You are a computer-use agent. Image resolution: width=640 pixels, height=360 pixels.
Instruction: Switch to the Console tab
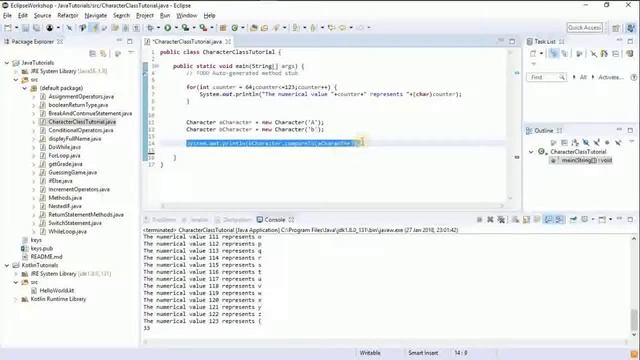(x=275, y=220)
